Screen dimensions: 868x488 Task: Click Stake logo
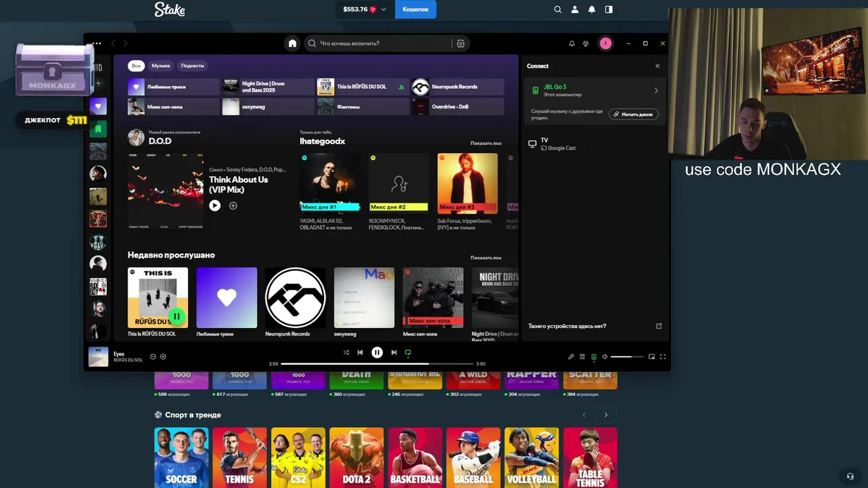170,9
